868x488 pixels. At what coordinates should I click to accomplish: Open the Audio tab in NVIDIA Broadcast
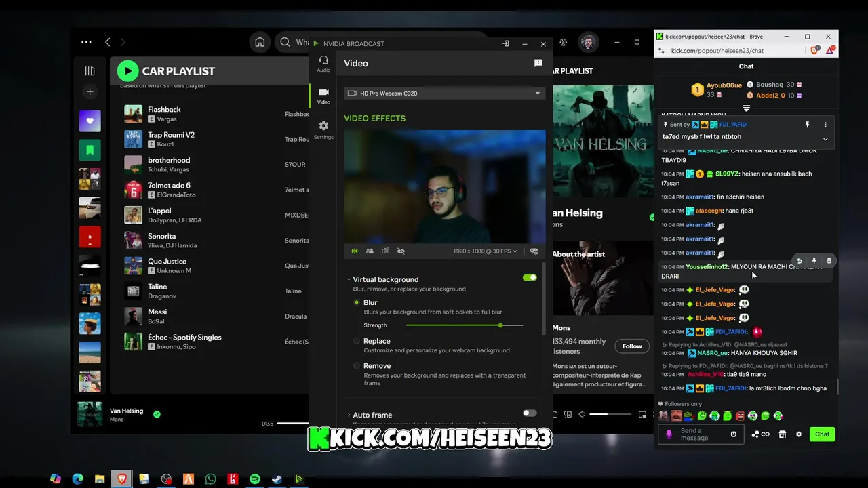323,64
